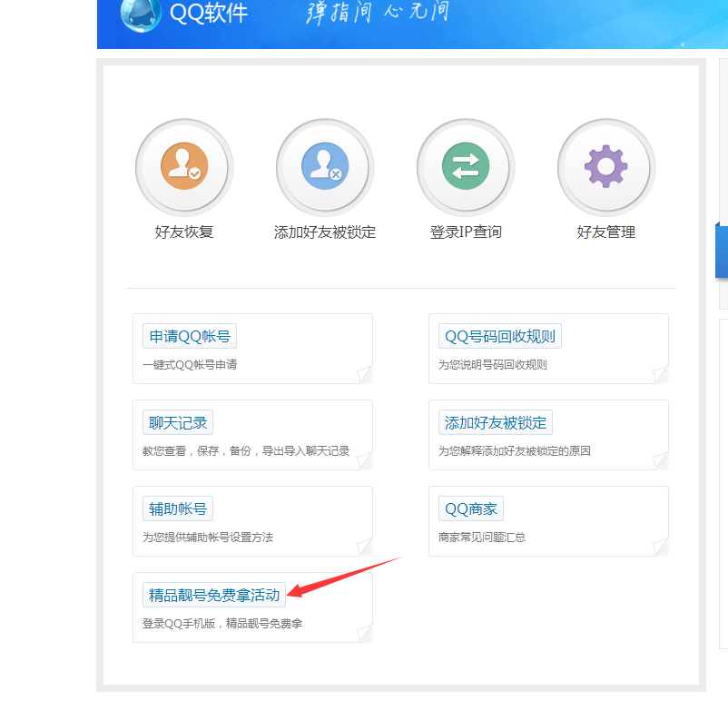Open the purple gear 好友管理 icon
The width and height of the screenshot is (728, 701).
coord(606,166)
